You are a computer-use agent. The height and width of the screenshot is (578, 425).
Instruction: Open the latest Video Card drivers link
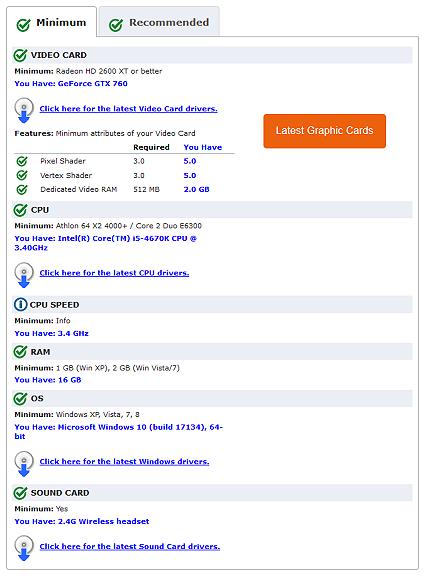tap(128, 109)
